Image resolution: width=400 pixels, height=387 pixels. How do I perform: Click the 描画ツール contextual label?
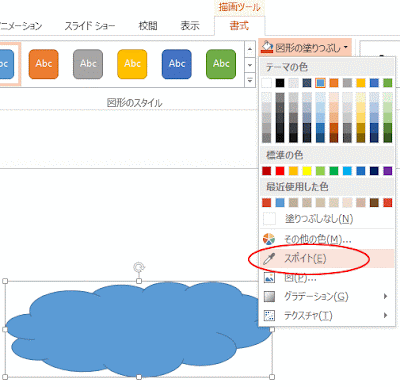pos(239,7)
